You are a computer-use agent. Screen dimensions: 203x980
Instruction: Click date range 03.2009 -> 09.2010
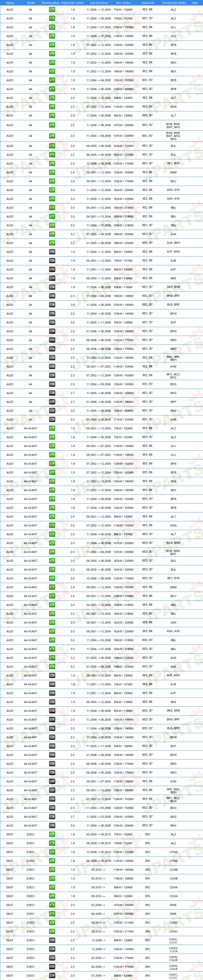[98, 834]
